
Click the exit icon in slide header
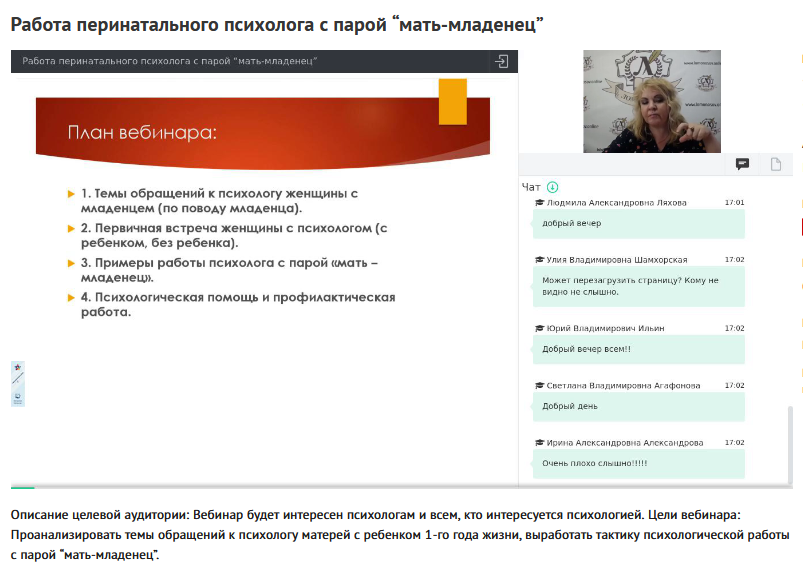502,62
